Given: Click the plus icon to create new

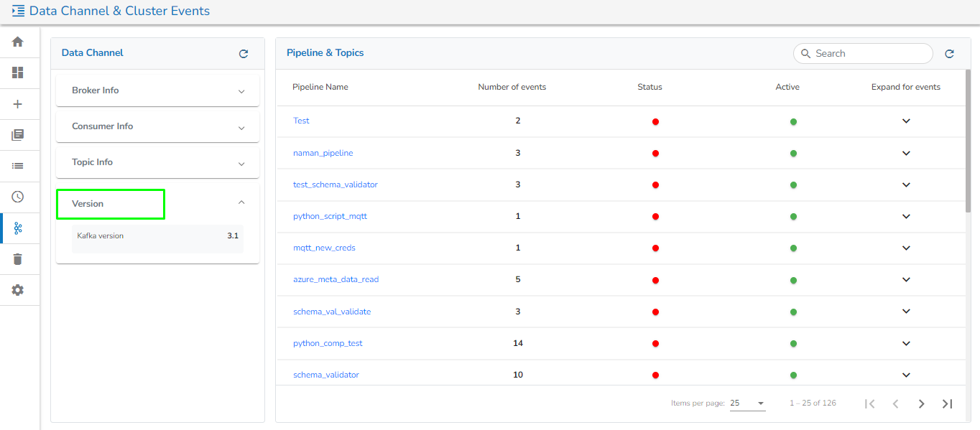Looking at the screenshot, I should (x=18, y=104).
